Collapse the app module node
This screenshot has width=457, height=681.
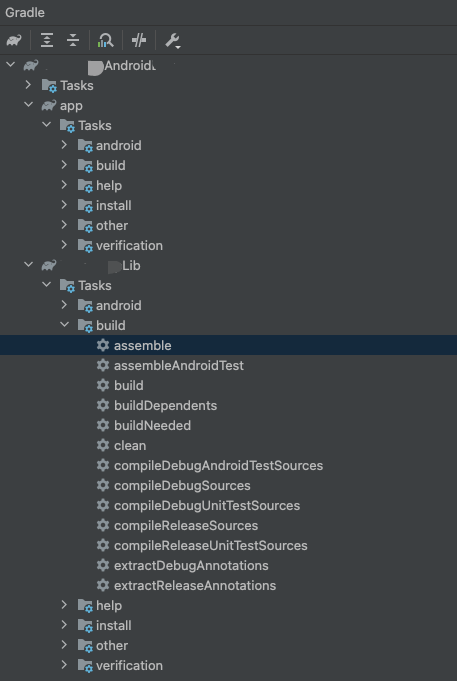tap(29, 105)
